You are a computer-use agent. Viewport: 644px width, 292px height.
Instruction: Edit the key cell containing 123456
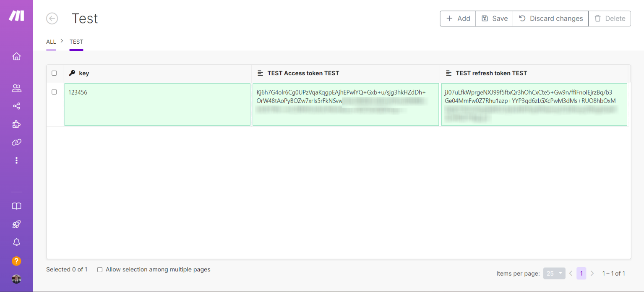[x=157, y=104]
